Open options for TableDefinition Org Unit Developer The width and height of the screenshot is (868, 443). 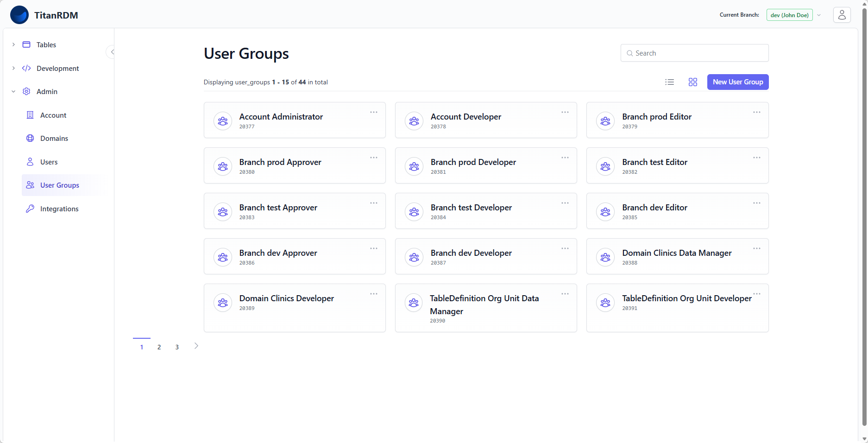coord(756,294)
